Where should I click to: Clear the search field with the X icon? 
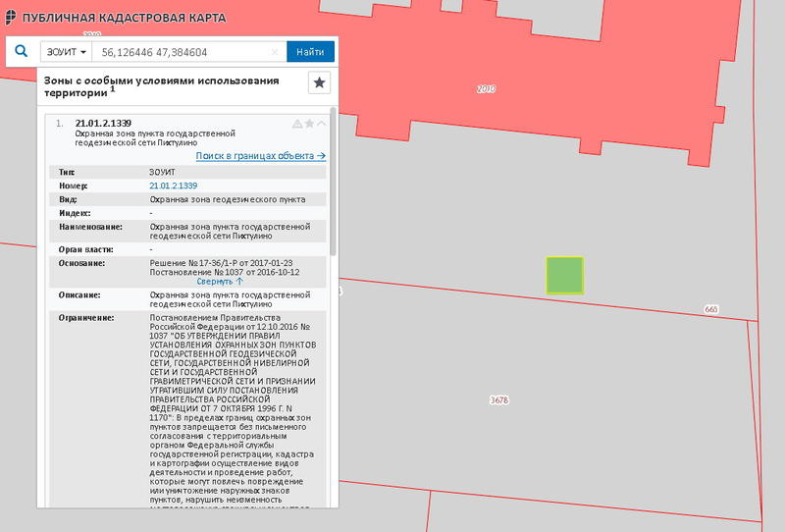[x=275, y=51]
